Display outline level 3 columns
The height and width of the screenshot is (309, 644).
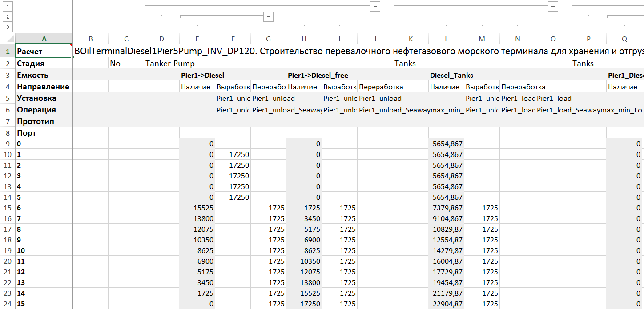click(x=8, y=27)
